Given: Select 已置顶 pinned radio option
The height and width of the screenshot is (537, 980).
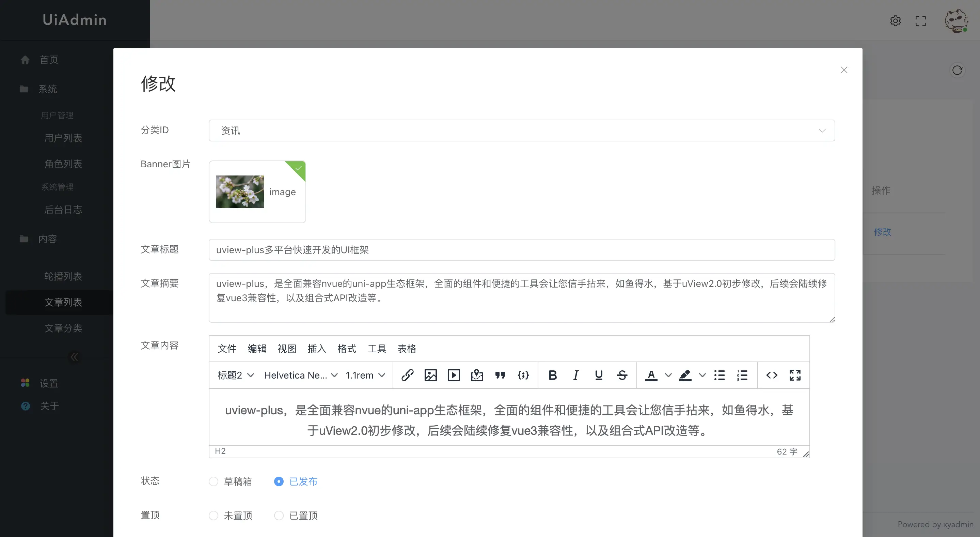Looking at the screenshot, I should pyautogui.click(x=279, y=515).
